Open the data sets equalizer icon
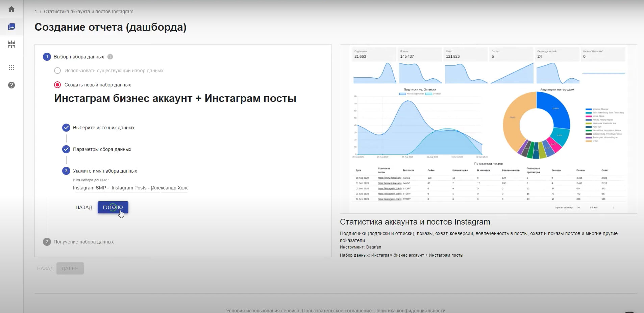Viewport: 644px width, 313px height. pyautogui.click(x=11, y=44)
